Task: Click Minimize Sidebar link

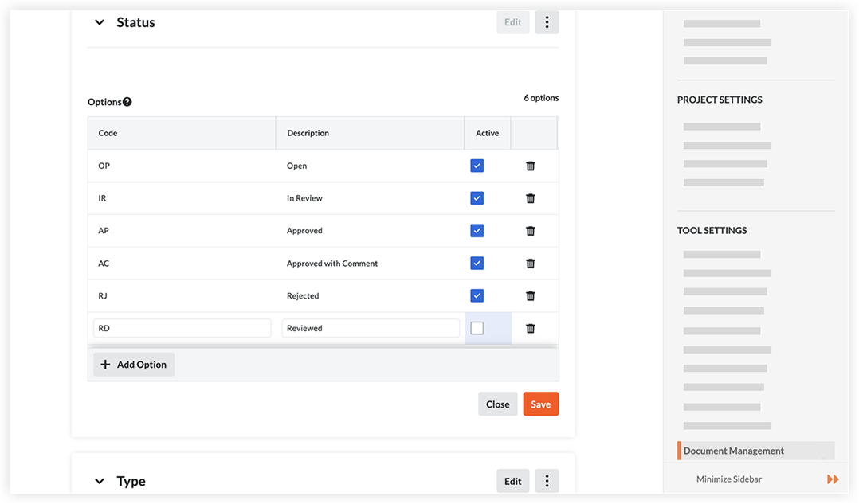Action: (x=728, y=479)
